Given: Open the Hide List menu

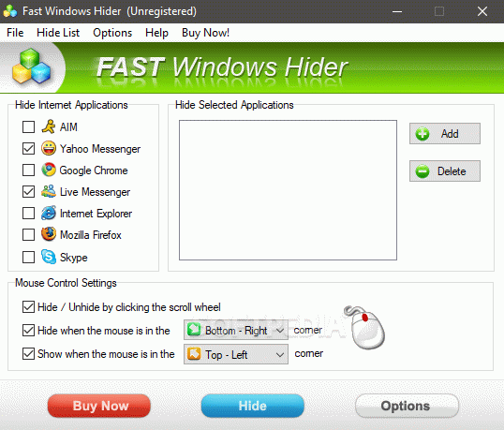Looking at the screenshot, I should pos(58,33).
